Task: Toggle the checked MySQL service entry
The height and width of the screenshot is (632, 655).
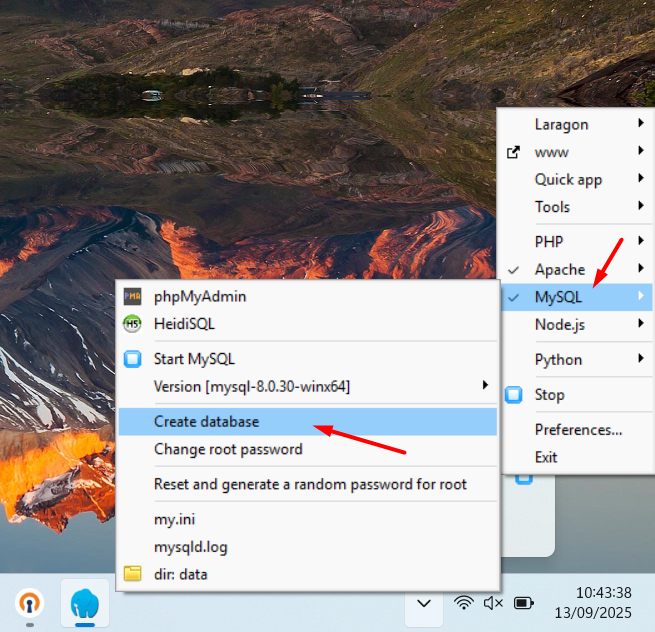Action: pos(558,297)
